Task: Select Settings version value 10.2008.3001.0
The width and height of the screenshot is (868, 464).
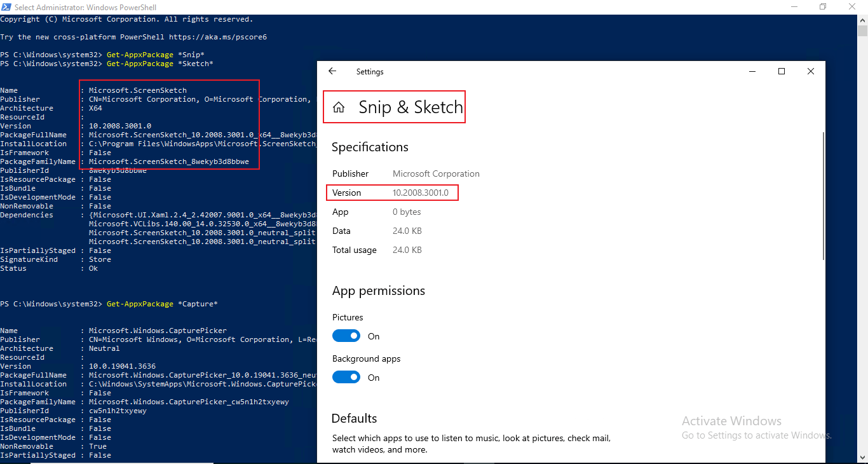Action: [x=421, y=193]
